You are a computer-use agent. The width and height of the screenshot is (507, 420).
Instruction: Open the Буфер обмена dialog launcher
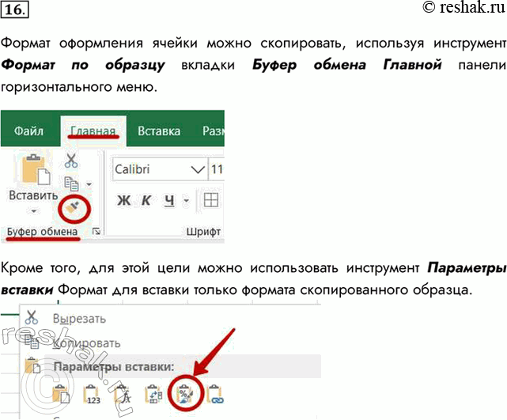point(96,231)
